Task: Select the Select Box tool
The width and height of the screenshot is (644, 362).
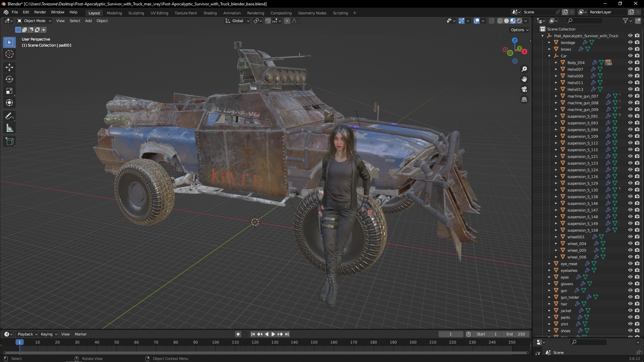Action: pyautogui.click(x=9, y=42)
